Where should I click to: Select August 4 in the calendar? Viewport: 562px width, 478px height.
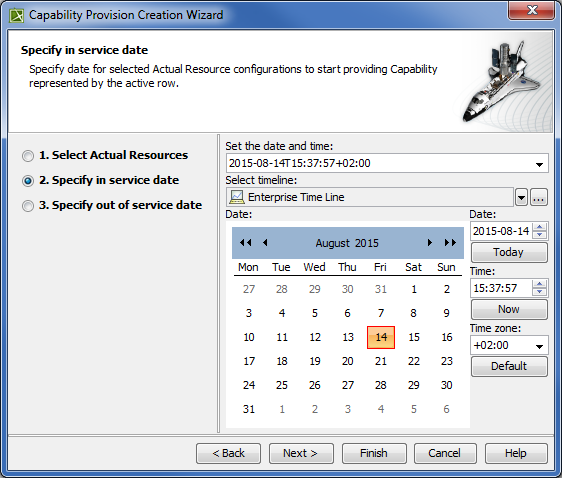[x=282, y=313]
